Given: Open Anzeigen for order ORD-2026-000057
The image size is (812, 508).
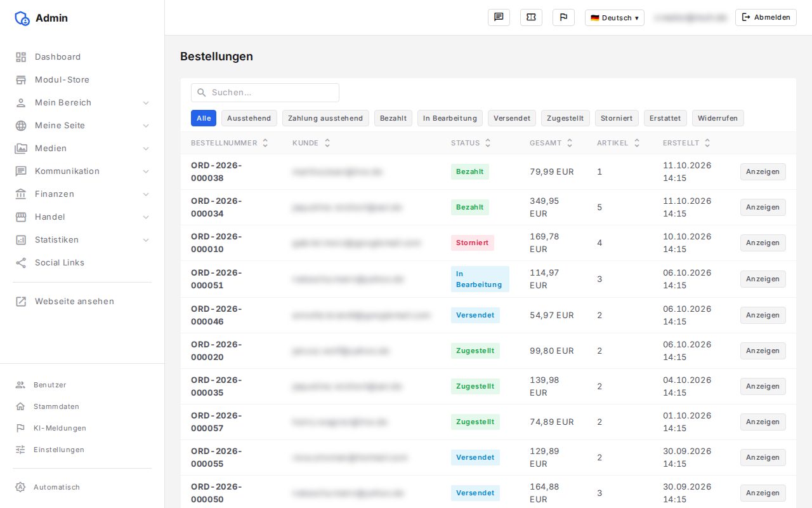Looking at the screenshot, I should click(763, 422).
